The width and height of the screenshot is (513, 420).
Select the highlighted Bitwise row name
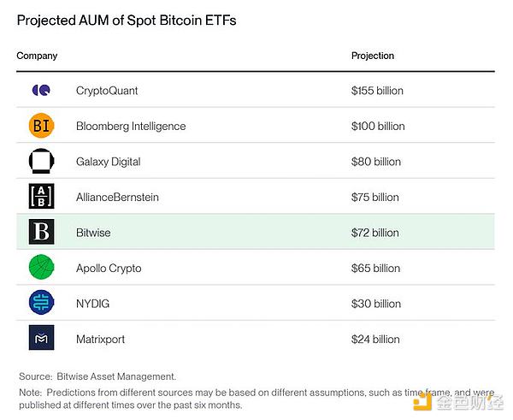click(x=93, y=233)
